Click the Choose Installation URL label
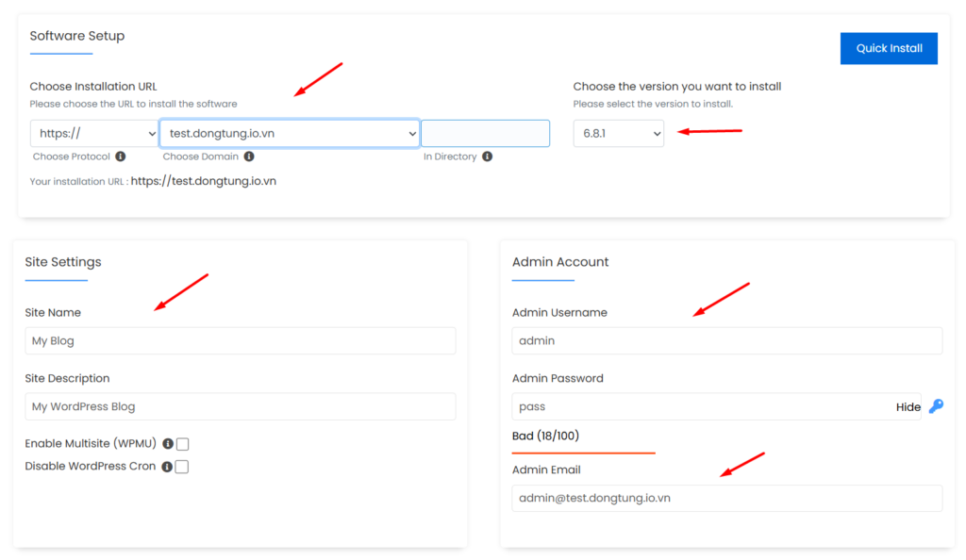 93,87
